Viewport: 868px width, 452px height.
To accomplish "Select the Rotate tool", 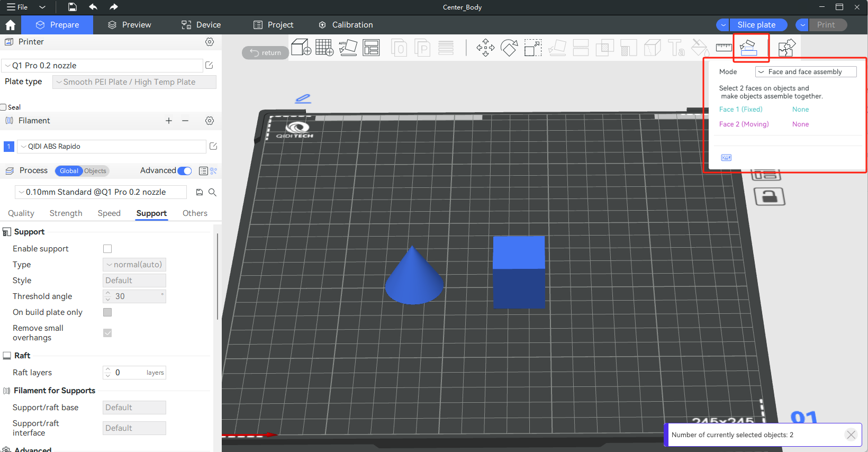I will point(509,48).
